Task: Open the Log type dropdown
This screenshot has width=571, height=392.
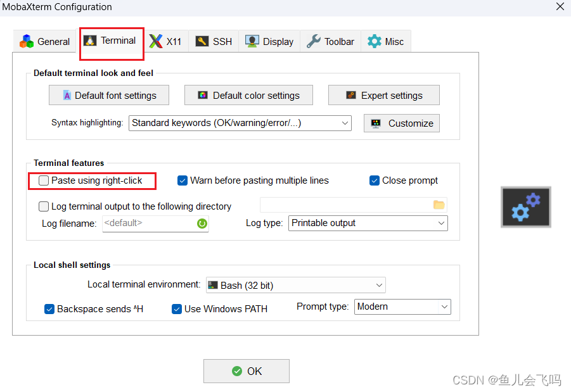Action: pyautogui.click(x=368, y=223)
